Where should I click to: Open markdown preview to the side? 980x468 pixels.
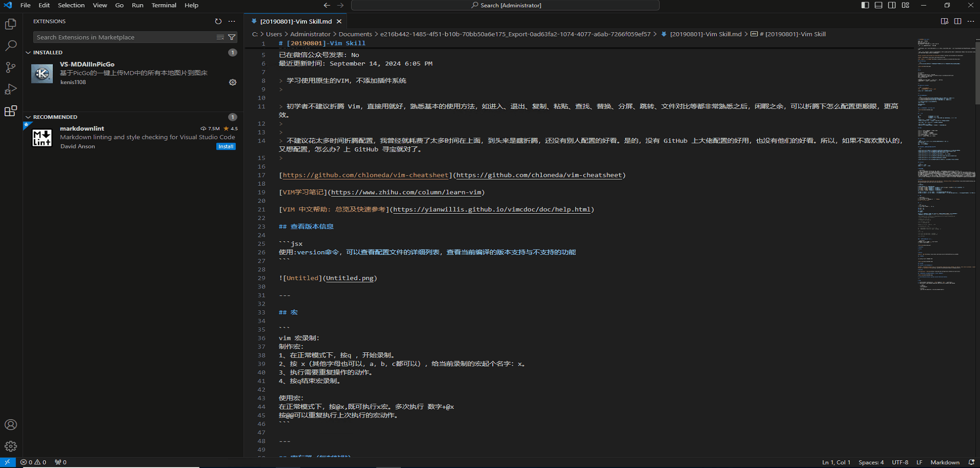(944, 21)
